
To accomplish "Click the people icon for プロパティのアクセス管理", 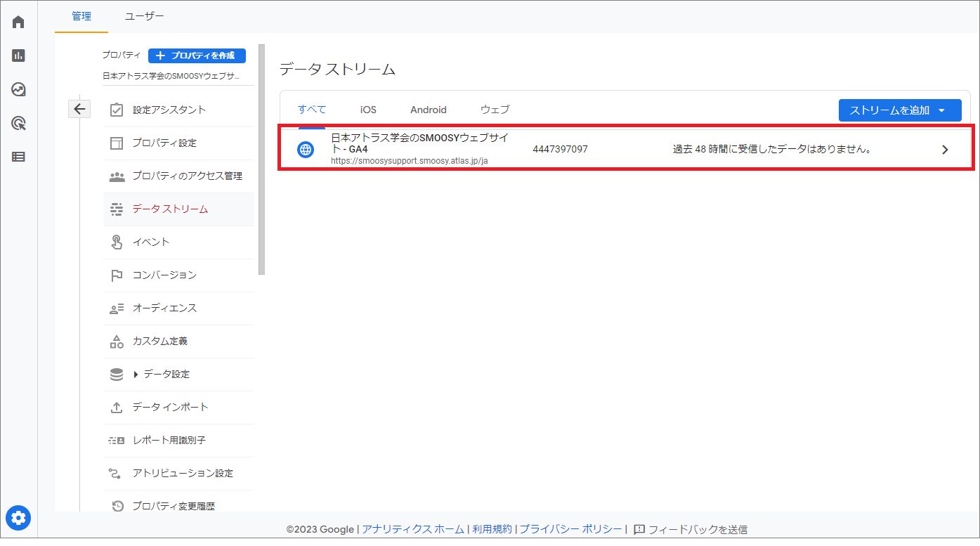I will (x=117, y=176).
